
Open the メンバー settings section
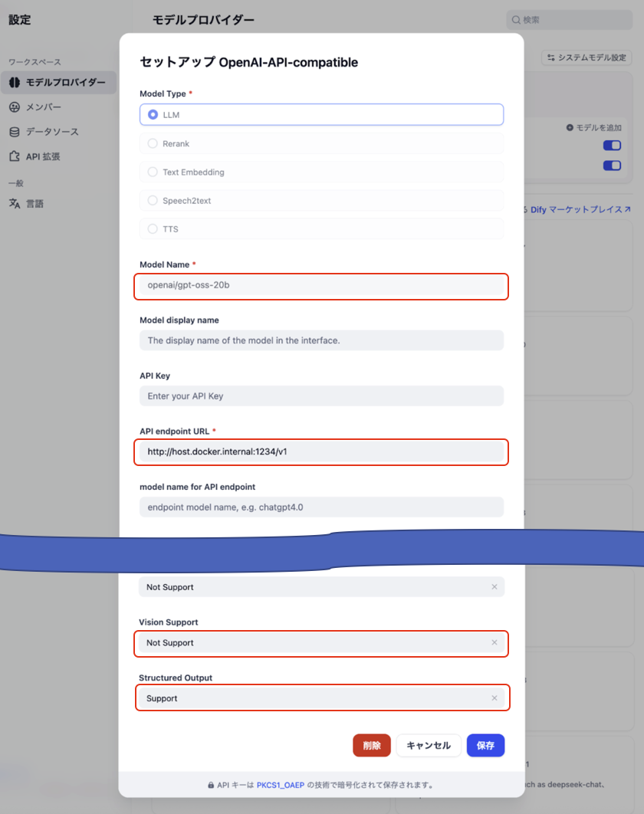point(44,107)
